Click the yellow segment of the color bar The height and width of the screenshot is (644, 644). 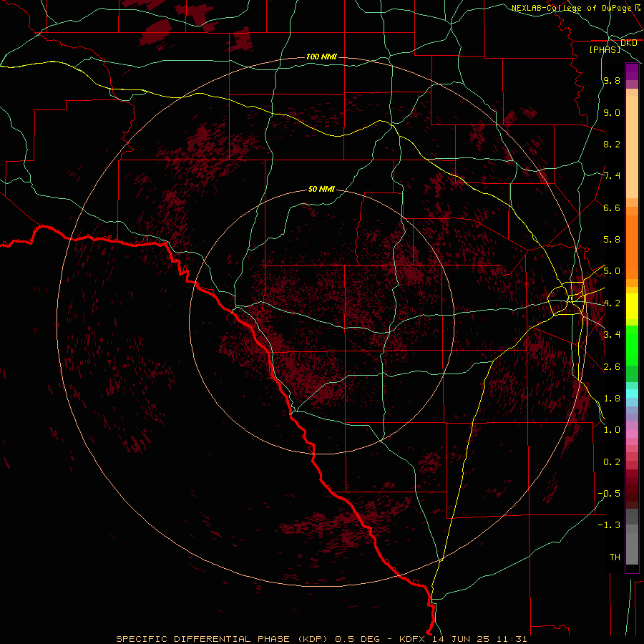632,306
